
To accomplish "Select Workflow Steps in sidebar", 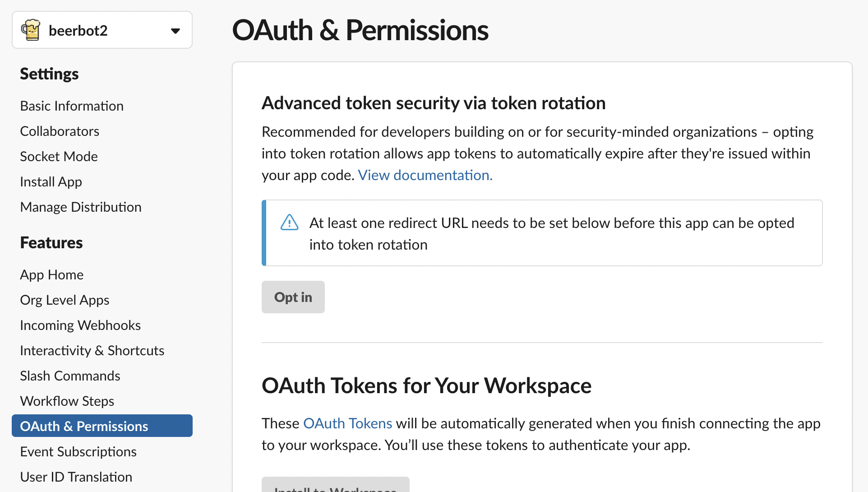I will [x=67, y=401].
